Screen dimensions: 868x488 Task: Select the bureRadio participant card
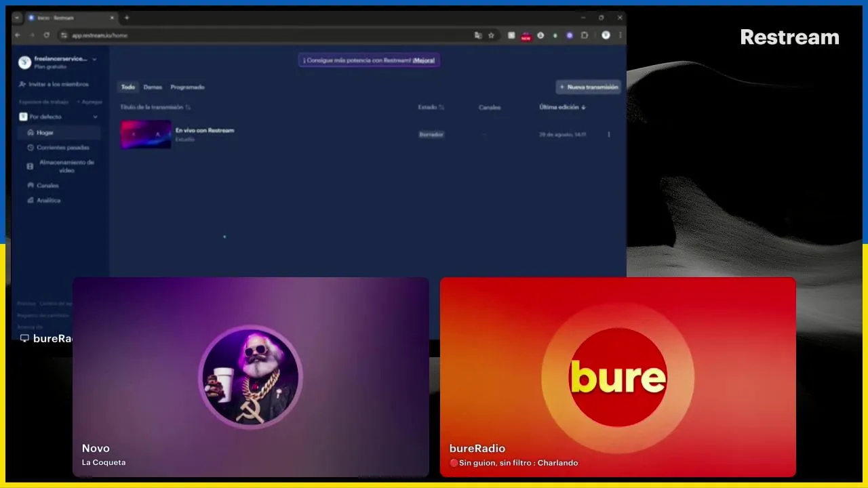pos(618,377)
